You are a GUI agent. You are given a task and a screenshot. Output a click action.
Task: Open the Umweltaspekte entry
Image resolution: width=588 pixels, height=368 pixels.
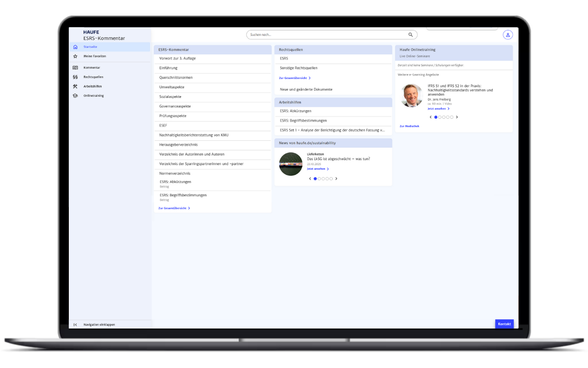[213, 87]
